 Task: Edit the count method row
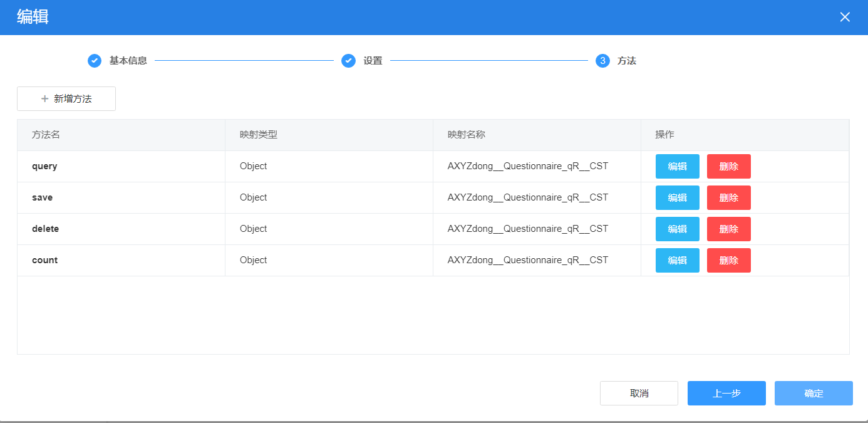(x=678, y=261)
